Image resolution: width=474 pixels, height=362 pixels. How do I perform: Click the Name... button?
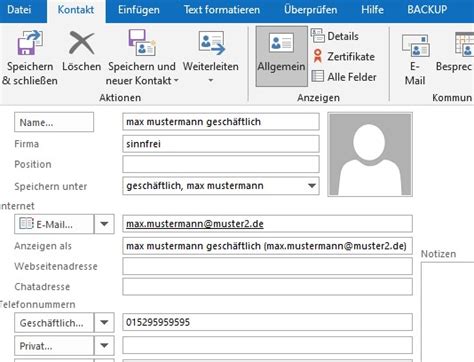(x=54, y=122)
